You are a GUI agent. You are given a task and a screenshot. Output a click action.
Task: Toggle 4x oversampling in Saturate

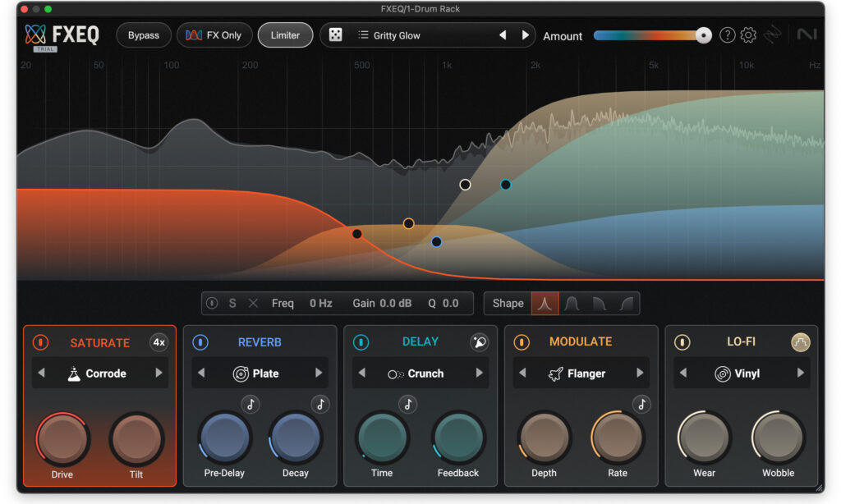(159, 342)
